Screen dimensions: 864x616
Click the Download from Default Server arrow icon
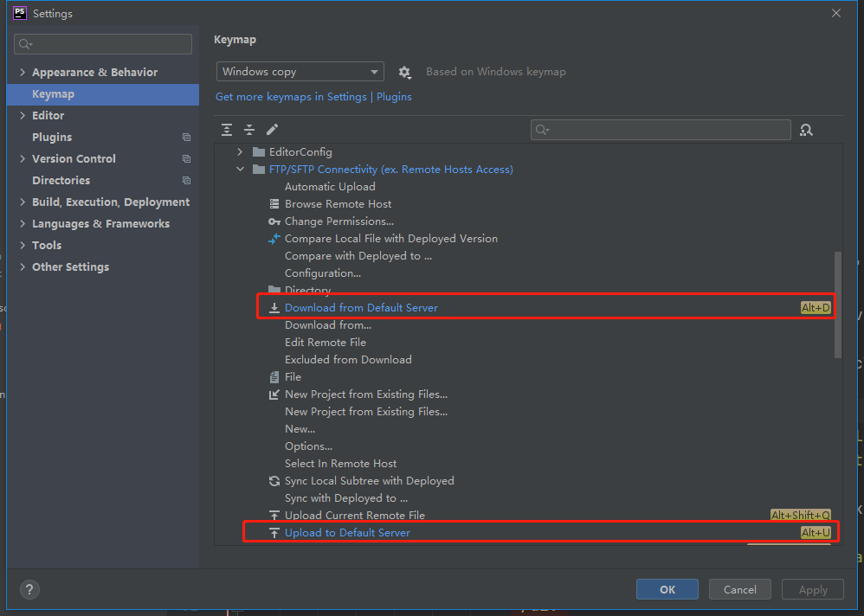point(274,308)
